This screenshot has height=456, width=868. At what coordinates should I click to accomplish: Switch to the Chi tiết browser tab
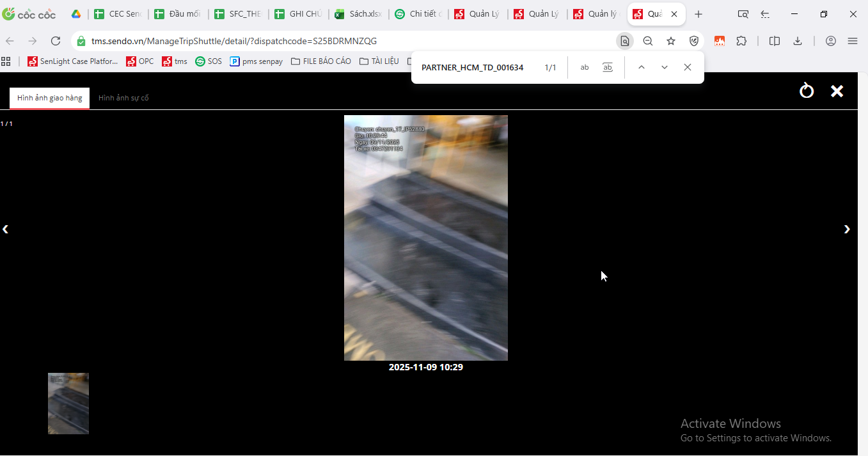[418, 14]
